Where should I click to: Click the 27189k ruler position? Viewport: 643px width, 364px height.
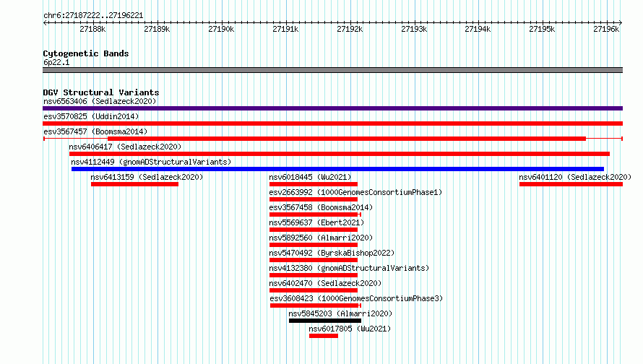[157, 29]
